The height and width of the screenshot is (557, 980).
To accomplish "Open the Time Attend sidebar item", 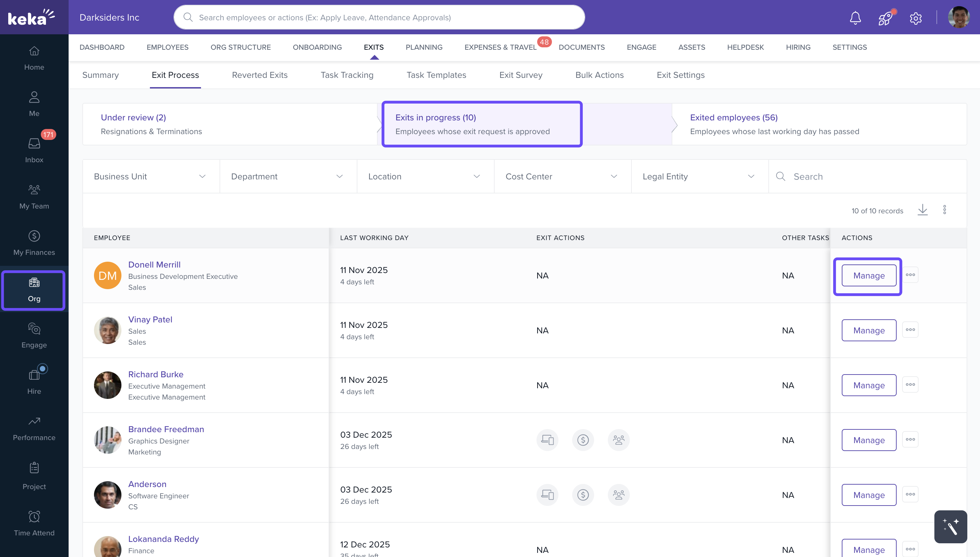I will [x=34, y=523].
